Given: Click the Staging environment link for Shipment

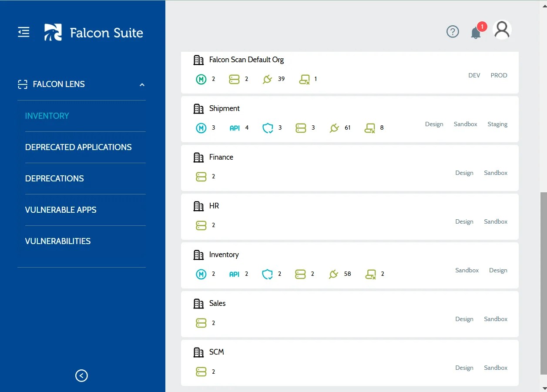Looking at the screenshot, I should 497,124.
